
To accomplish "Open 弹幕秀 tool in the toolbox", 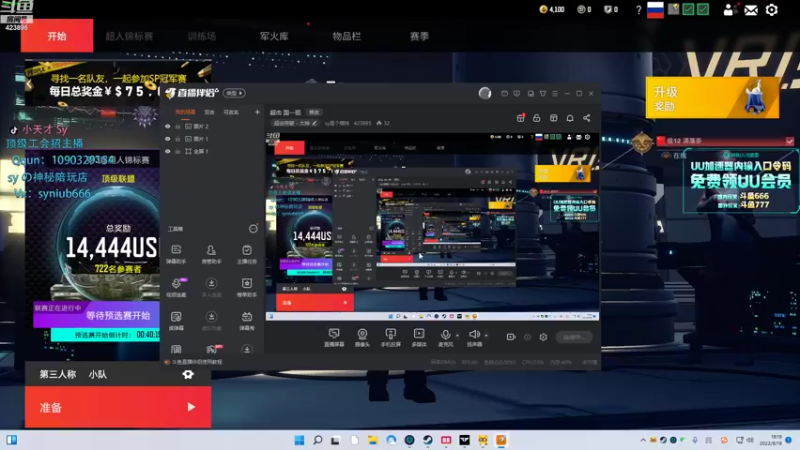I will (247, 320).
